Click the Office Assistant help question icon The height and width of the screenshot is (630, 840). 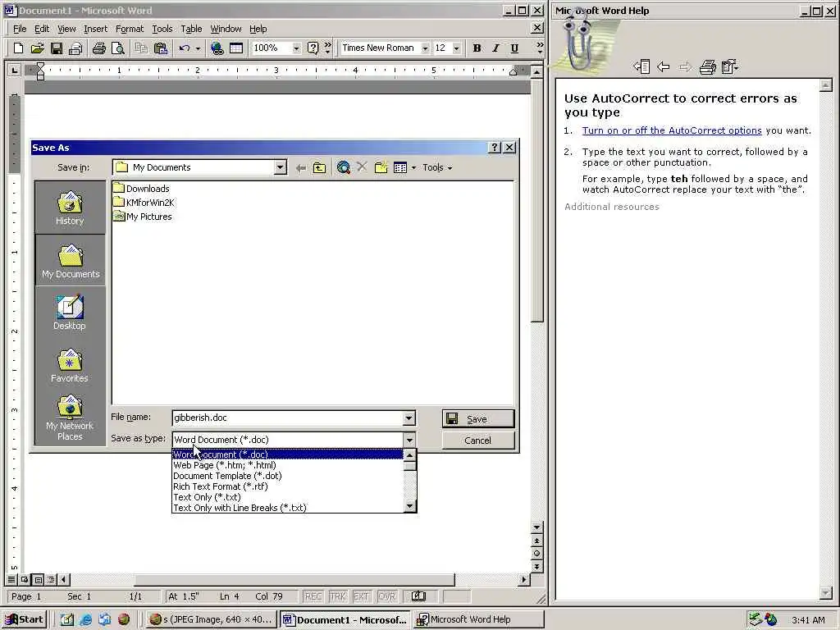pos(313,48)
